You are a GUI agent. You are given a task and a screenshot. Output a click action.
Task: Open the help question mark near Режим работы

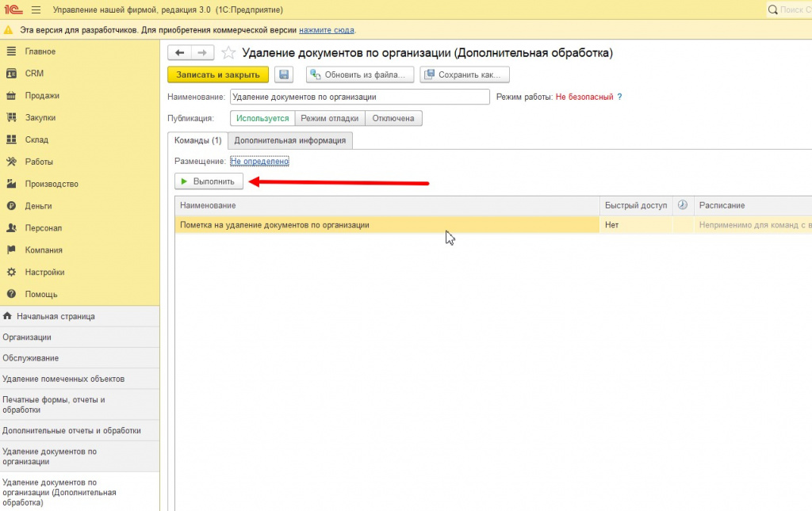[619, 97]
